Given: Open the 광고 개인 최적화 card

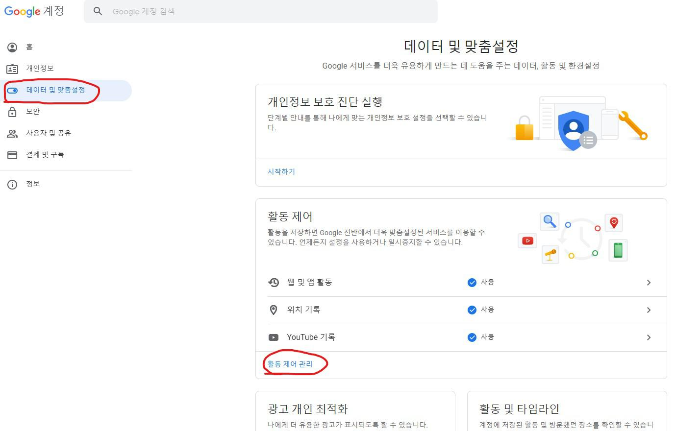Looking at the screenshot, I should pyautogui.click(x=355, y=411).
